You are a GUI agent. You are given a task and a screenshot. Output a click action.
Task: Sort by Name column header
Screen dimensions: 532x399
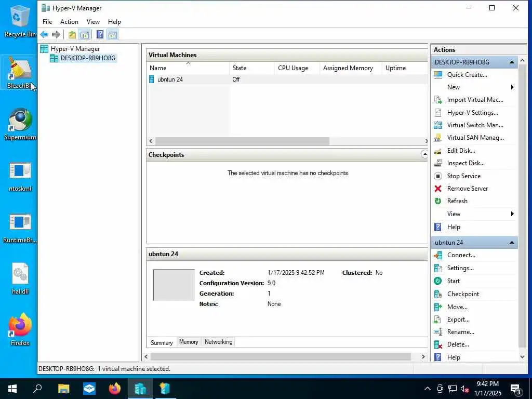click(x=188, y=68)
